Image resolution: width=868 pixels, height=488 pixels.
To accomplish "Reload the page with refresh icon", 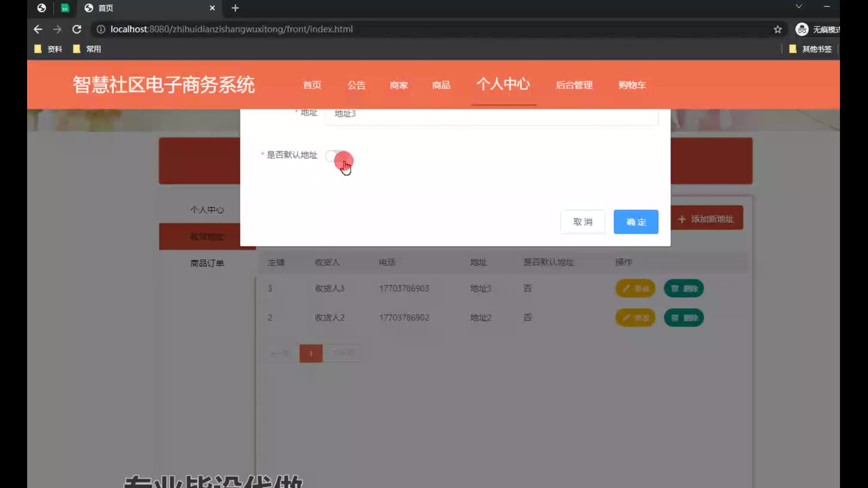I will coord(77,29).
